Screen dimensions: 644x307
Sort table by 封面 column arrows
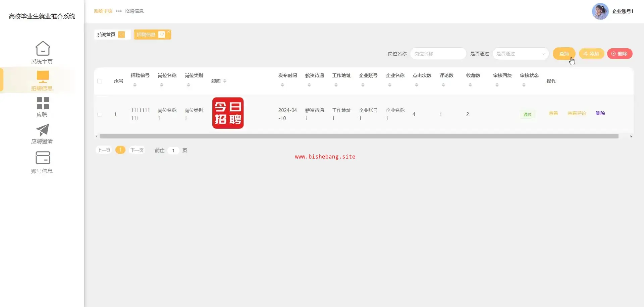[225, 81]
